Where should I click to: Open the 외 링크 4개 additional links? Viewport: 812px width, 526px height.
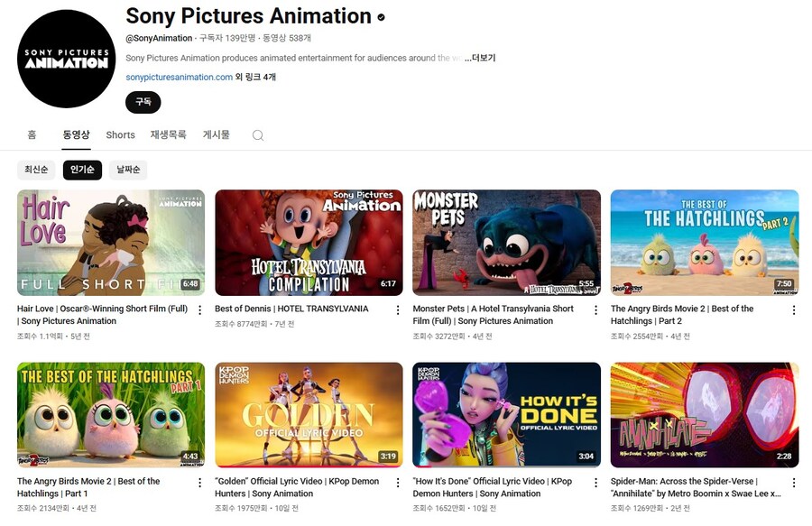pos(255,77)
